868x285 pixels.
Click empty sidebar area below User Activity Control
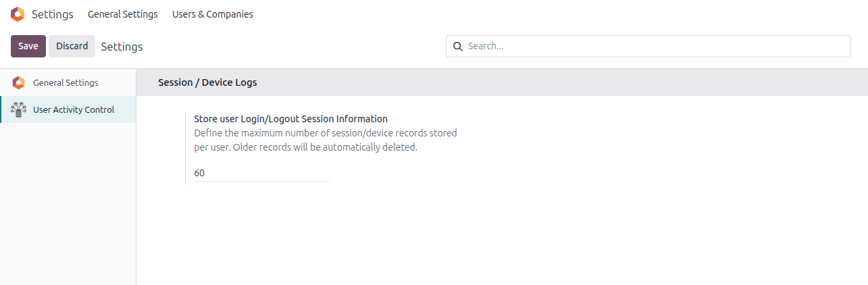[68, 203]
